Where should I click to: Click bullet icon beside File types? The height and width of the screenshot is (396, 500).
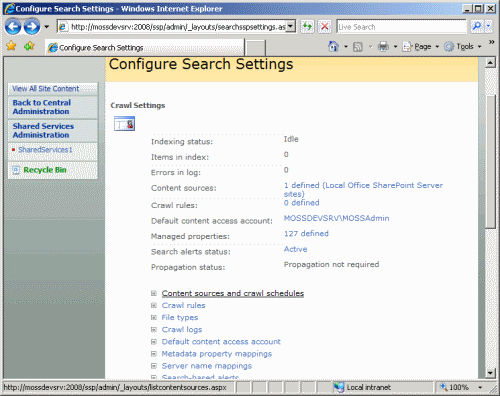pos(154,317)
